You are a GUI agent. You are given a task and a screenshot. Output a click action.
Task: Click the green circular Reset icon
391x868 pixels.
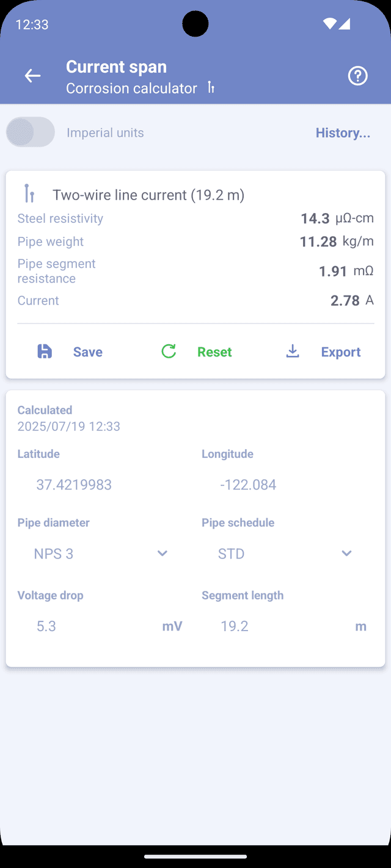(169, 352)
